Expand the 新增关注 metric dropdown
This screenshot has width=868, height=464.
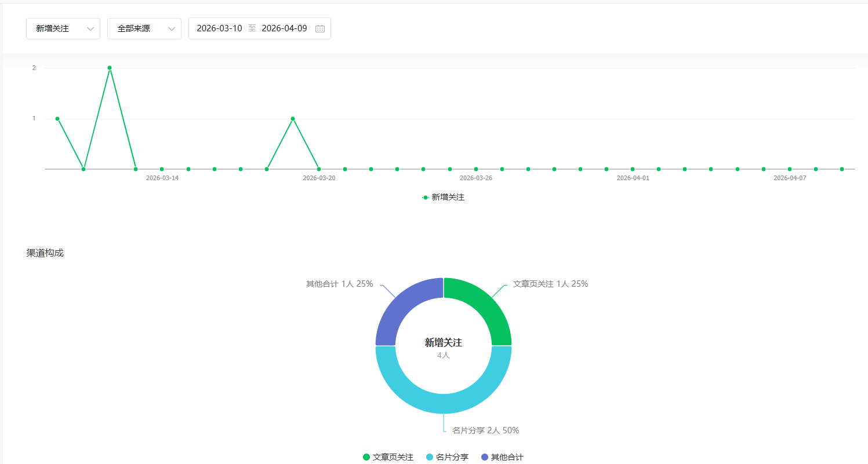[63, 28]
